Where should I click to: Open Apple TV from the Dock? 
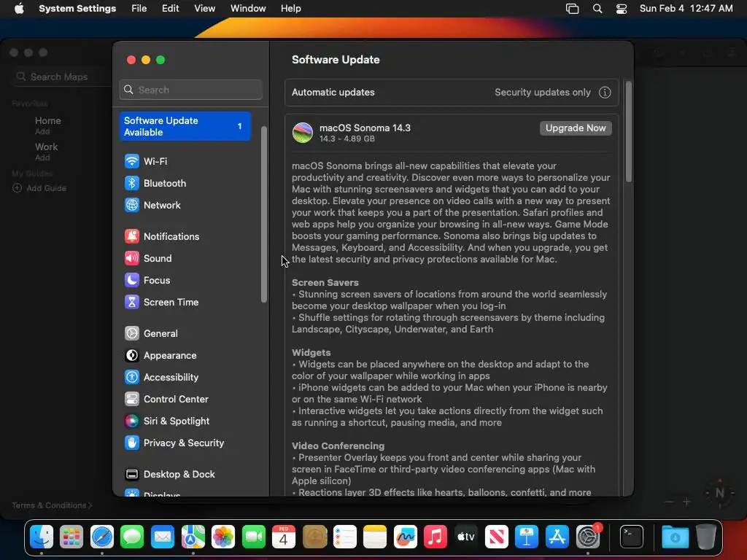[x=466, y=537]
